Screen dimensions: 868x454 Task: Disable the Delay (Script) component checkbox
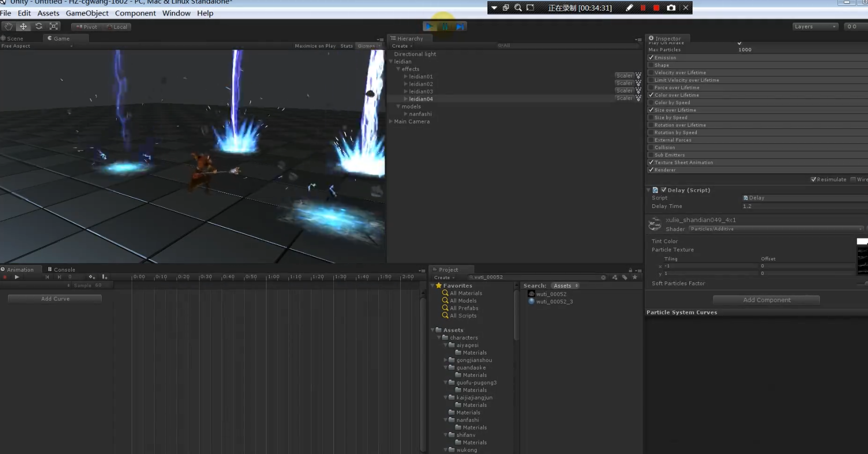(664, 190)
